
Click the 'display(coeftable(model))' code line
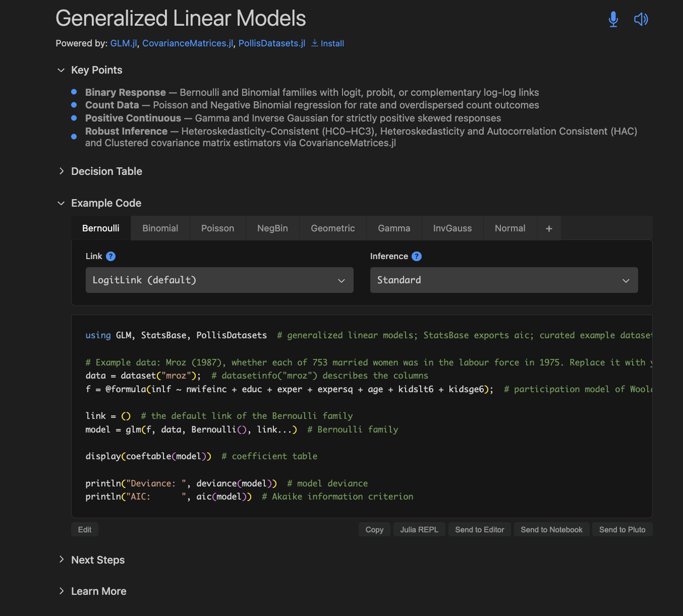click(201, 456)
